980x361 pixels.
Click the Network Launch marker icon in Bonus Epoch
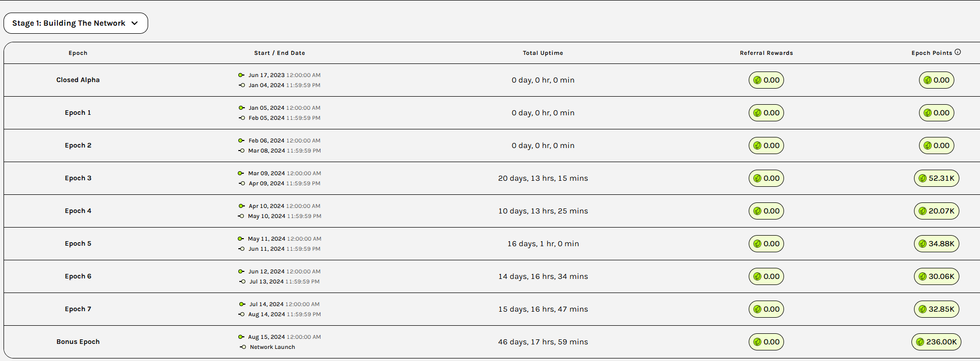[243, 347]
